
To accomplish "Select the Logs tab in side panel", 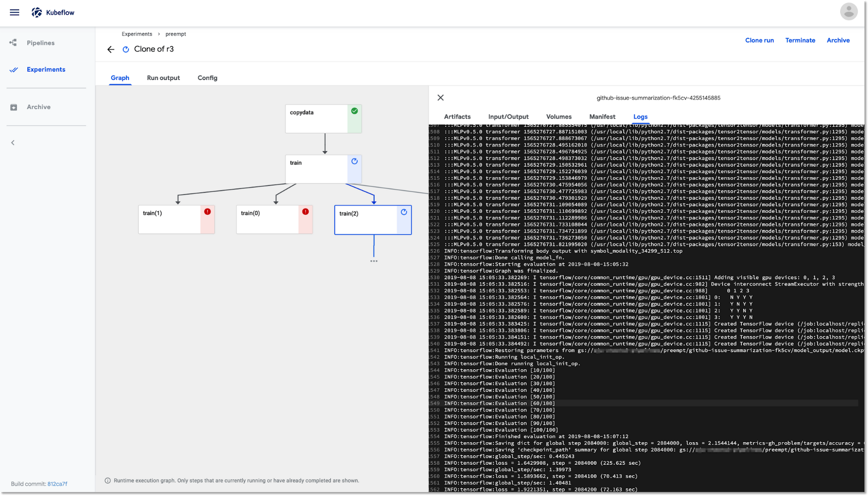I will click(x=640, y=117).
